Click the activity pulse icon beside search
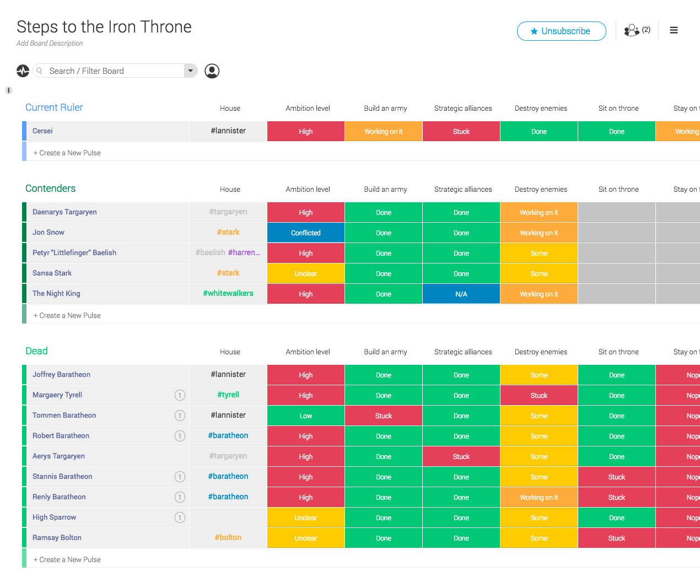Screen dimensions: 700x588 [23, 71]
